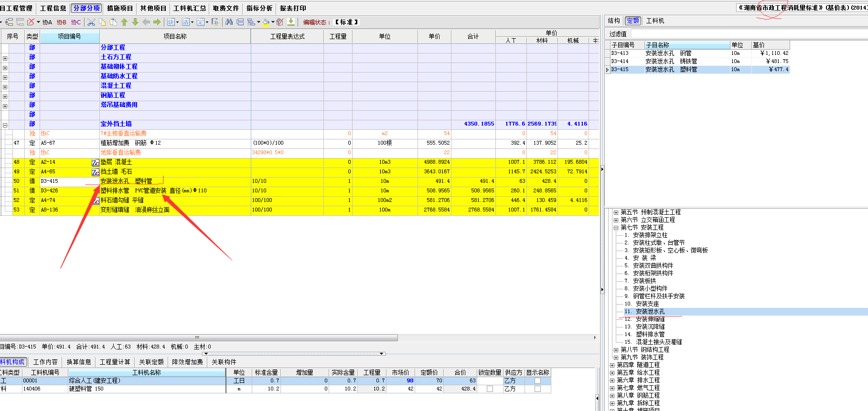Click the 子目名称 column header
The height and width of the screenshot is (411, 868).
(687, 45)
